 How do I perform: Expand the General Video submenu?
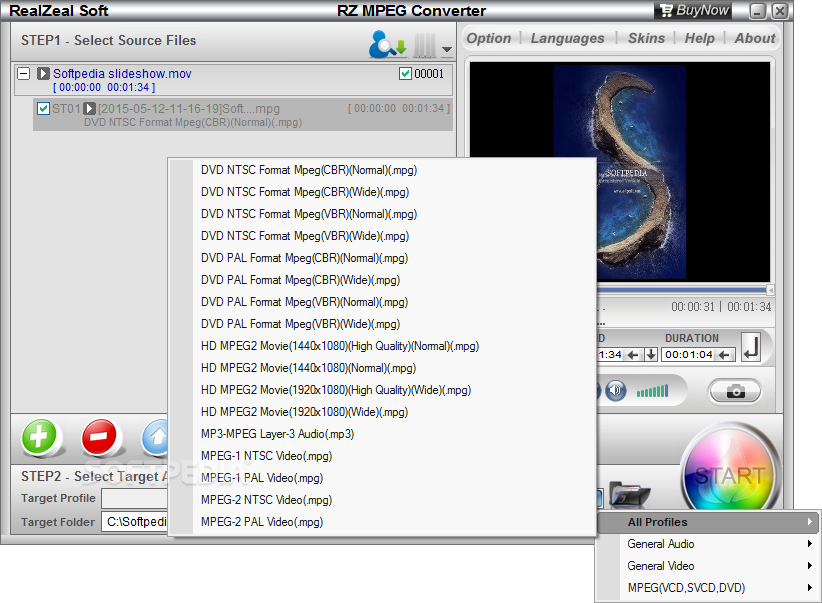[708, 566]
